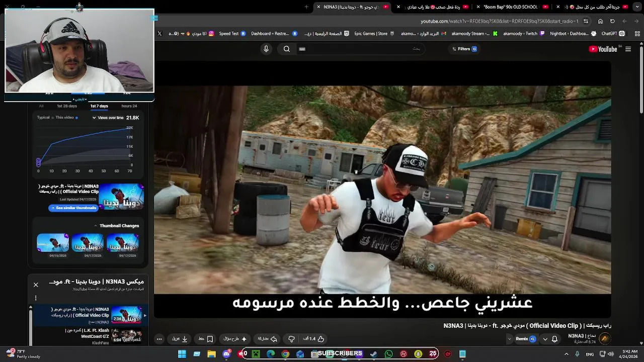Click the notification bell icon
This screenshot has height=362, width=644.
pyautogui.click(x=554, y=339)
